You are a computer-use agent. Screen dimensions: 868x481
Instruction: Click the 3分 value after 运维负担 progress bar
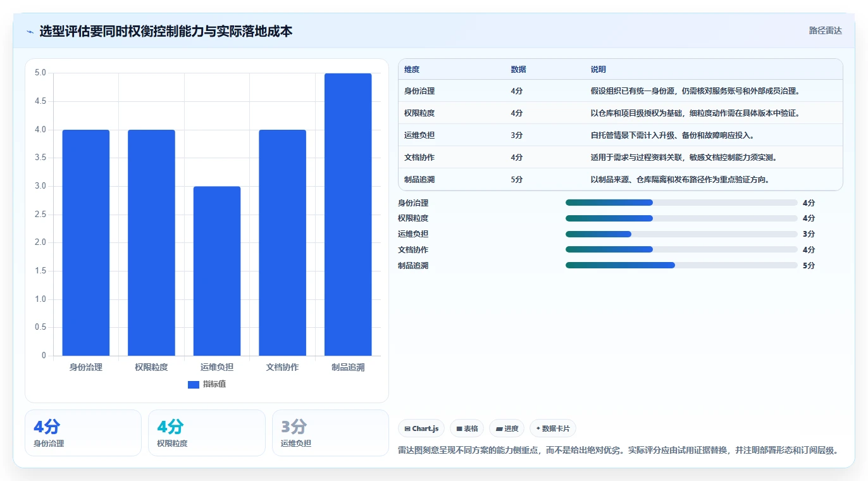pos(809,234)
